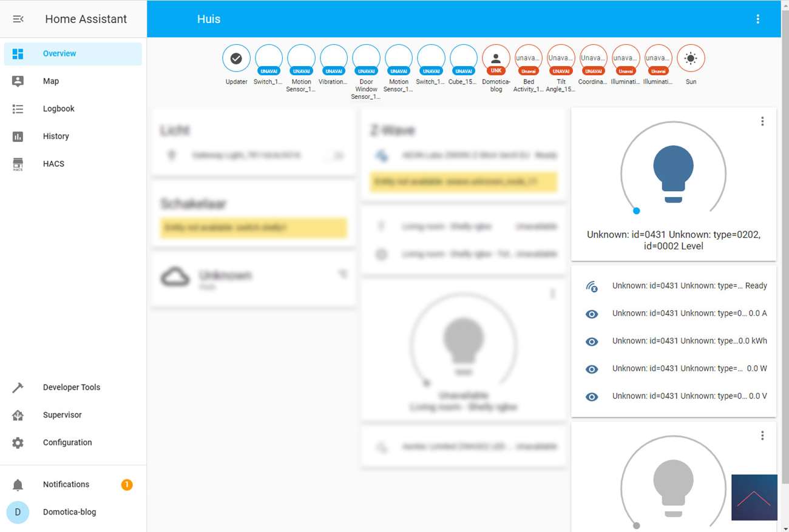Open three-dot menu on gray bulb card

(x=762, y=436)
